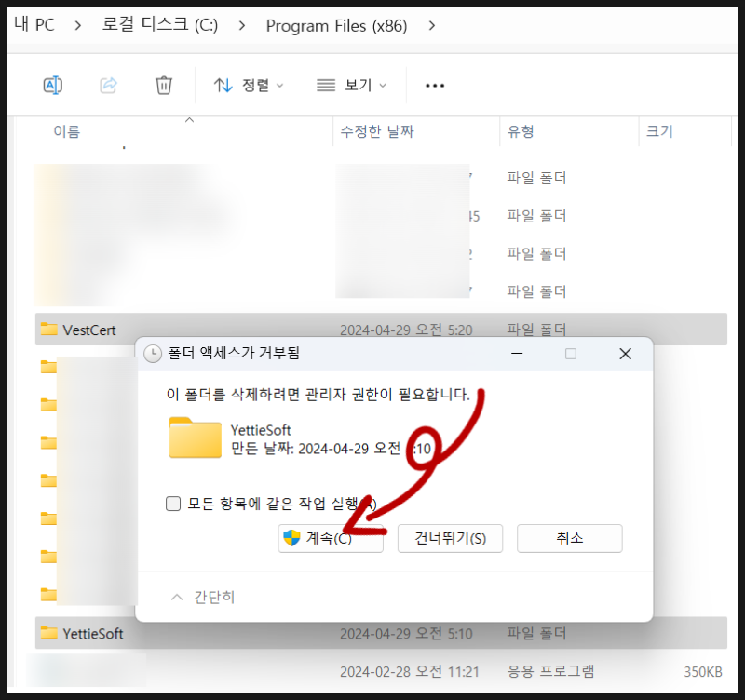Click the rename icon in the toolbar
The width and height of the screenshot is (745, 700).
(52, 85)
